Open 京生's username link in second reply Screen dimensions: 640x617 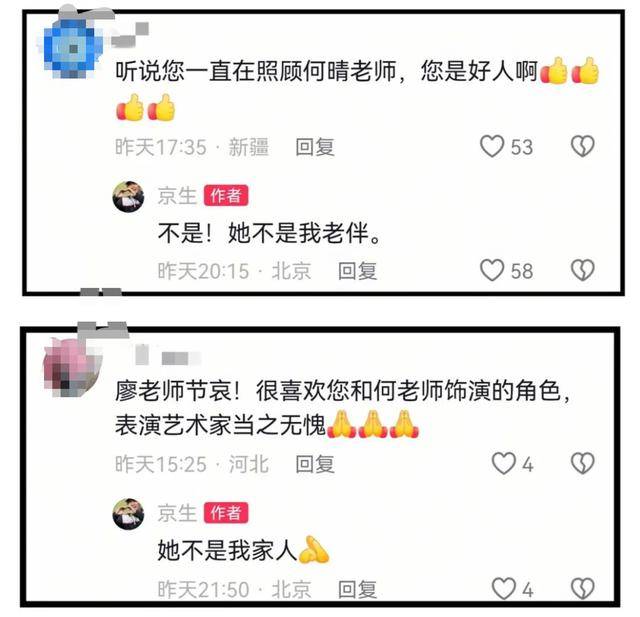177,513
